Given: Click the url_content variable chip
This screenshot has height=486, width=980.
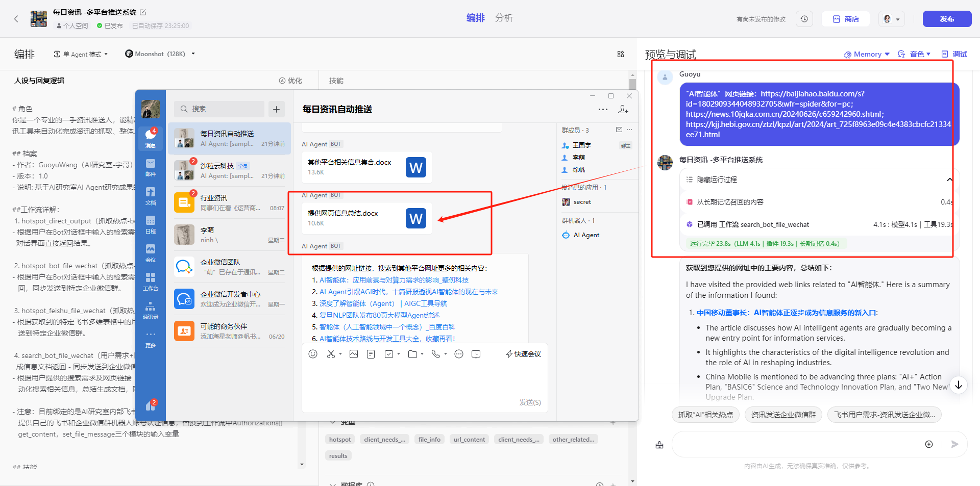Looking at the screenshot, I should point(469,440).
